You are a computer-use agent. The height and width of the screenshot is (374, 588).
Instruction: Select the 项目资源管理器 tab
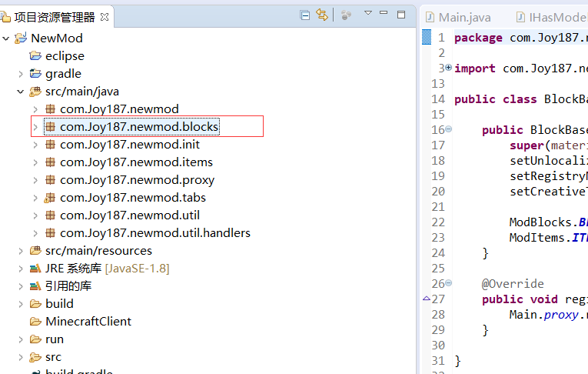pyautogui.click(x=55, y=17)
